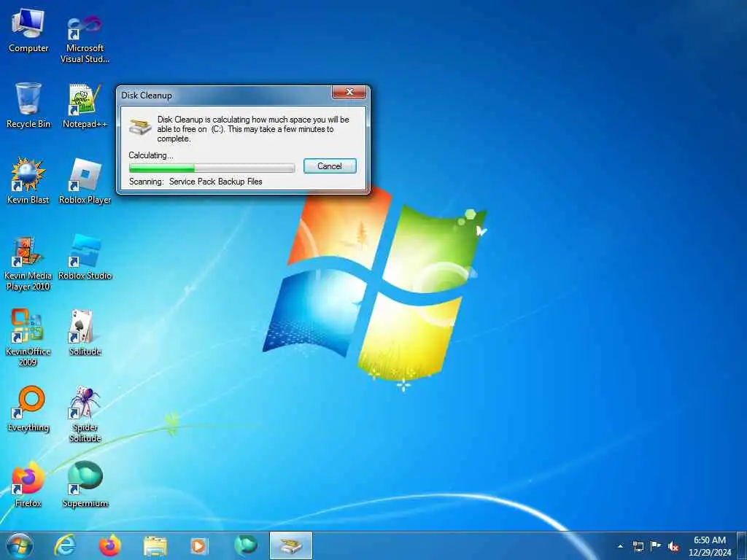Click the Disk Cleanup progress bar
The height and width of the screenshot is (560, 747).
click(212, 168)
